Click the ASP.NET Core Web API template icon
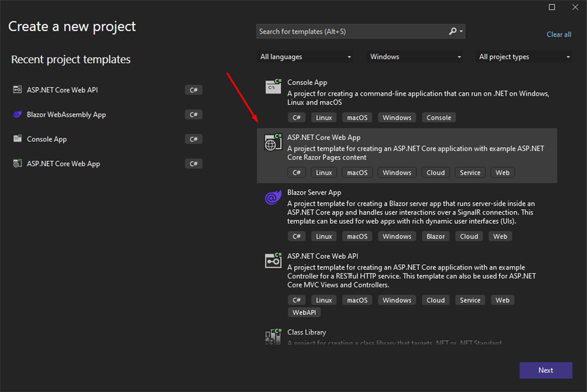This screenshot has width=587, height=392. (273, 260)
